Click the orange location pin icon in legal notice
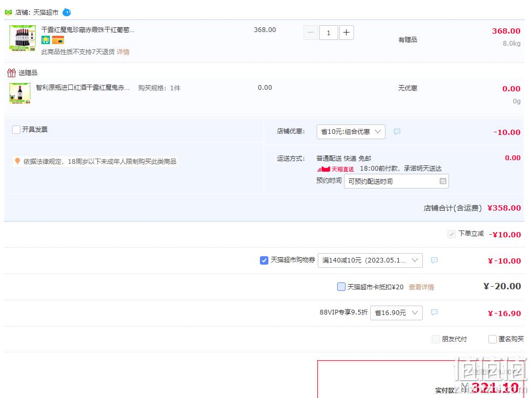The image size is (532, 398). (17, 161)
